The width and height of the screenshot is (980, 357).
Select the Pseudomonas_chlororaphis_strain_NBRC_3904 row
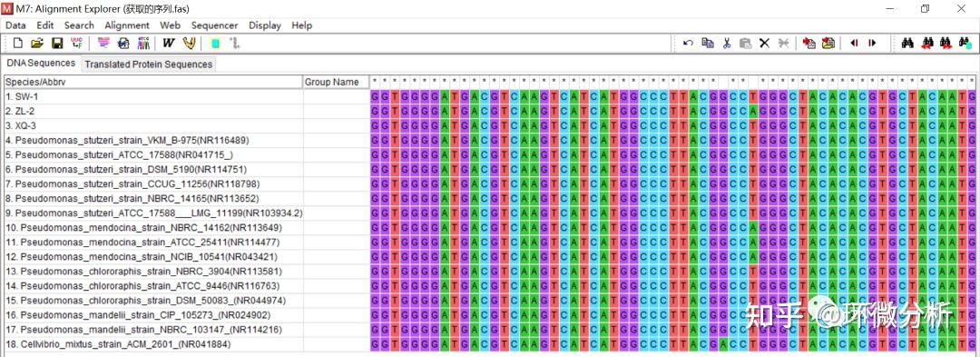point(153,272)
